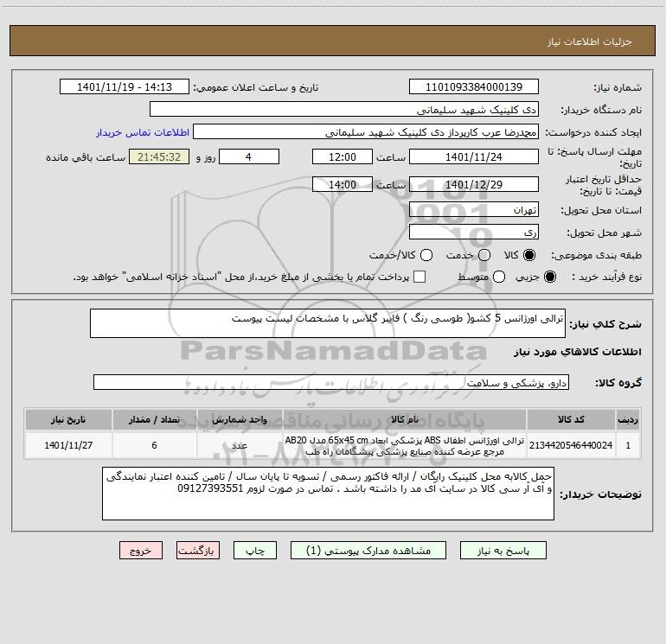Click the گروه کالا field دارو، پزشکی و سلامت

[x=331, y=382]
